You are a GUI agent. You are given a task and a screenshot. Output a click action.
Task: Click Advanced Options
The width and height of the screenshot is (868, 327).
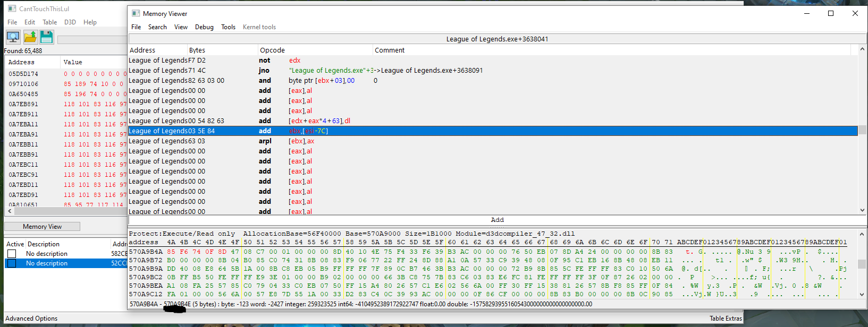31,319
